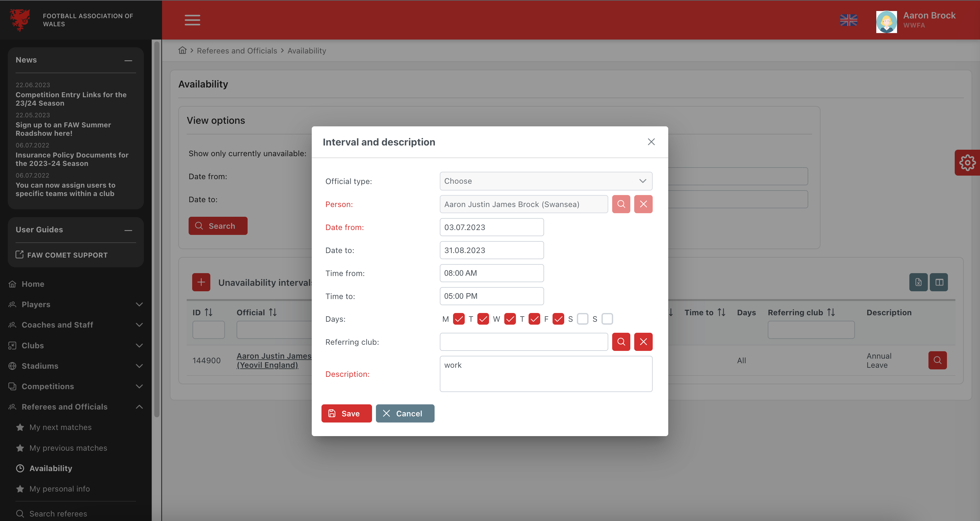This screenshot has width=980, height=521.
Task: Open the Official type dropdown
Action: [545, 181]
